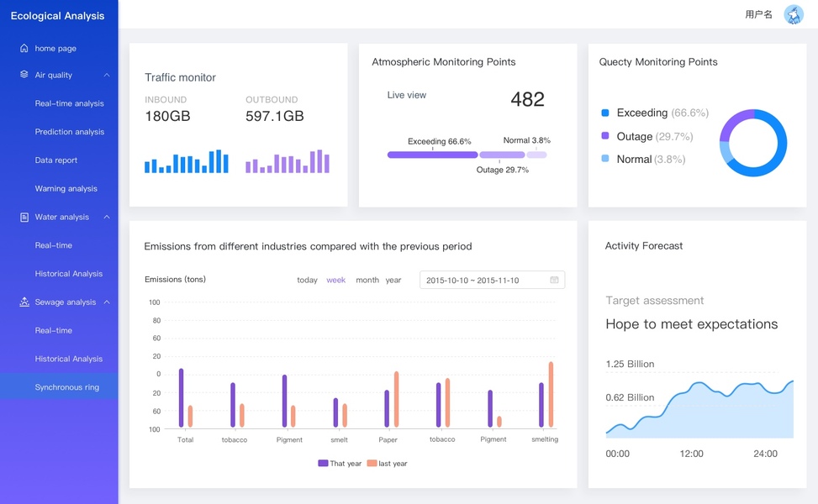This screenshot has width=818, height=504.
Task: Click the date range input field
Action: [x=483, y=280]
